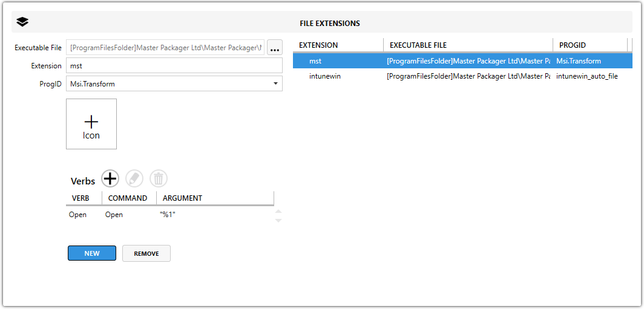Select the mst extension row
The height and width of the screenshot is (309, 644).
(462, 61)
